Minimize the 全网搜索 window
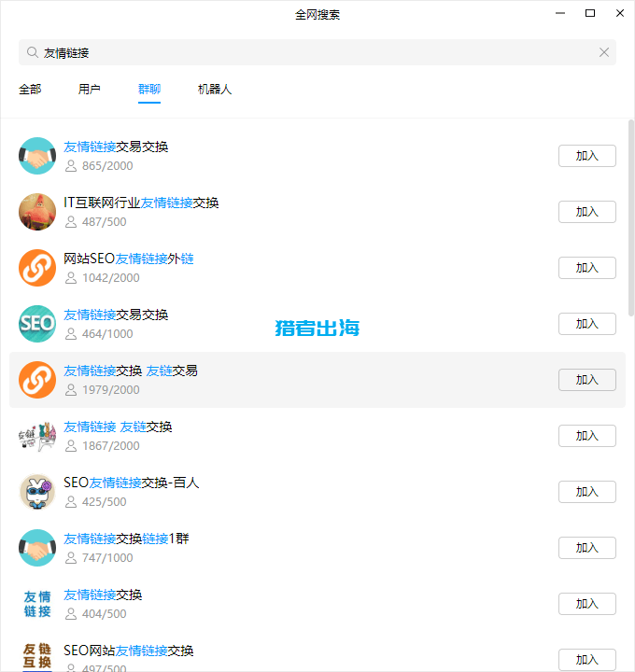 point(560,13)
